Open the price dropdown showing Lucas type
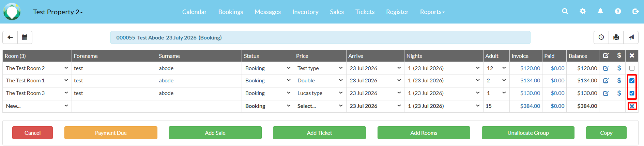The height and width of the screenshot is (146, 644). tap(320, 93)
